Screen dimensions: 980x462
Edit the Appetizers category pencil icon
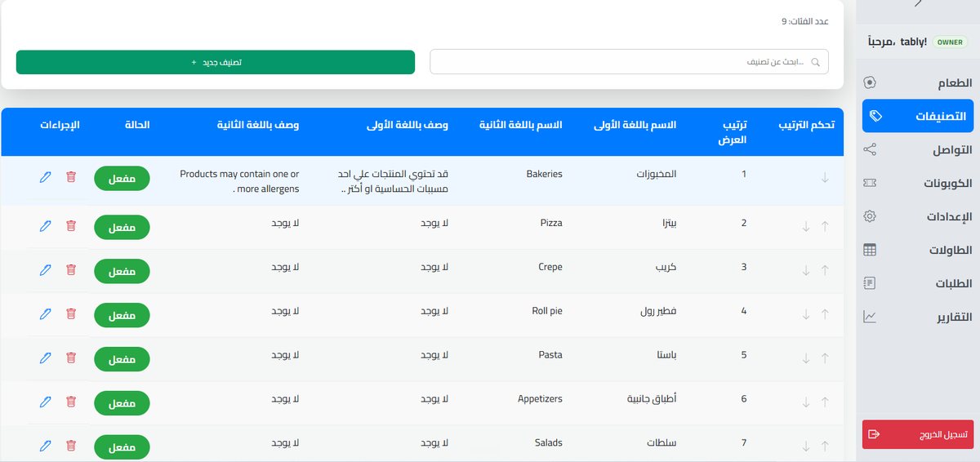45,402
